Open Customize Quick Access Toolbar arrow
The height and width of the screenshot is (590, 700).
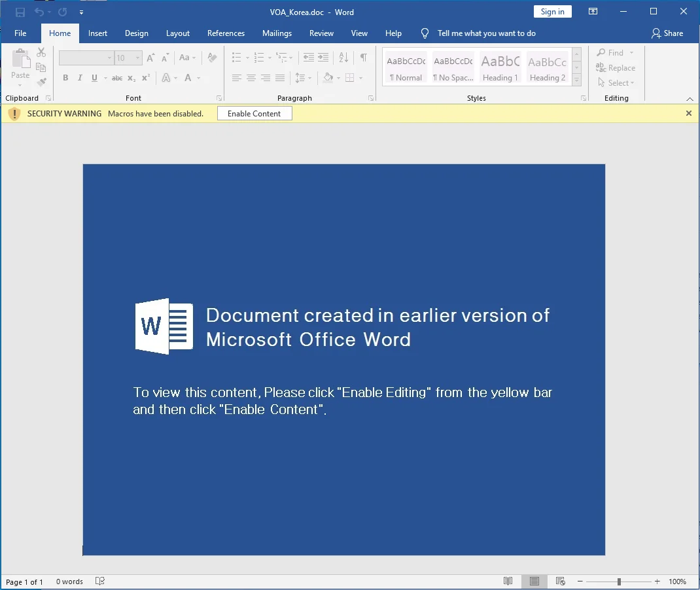(81, 12)
